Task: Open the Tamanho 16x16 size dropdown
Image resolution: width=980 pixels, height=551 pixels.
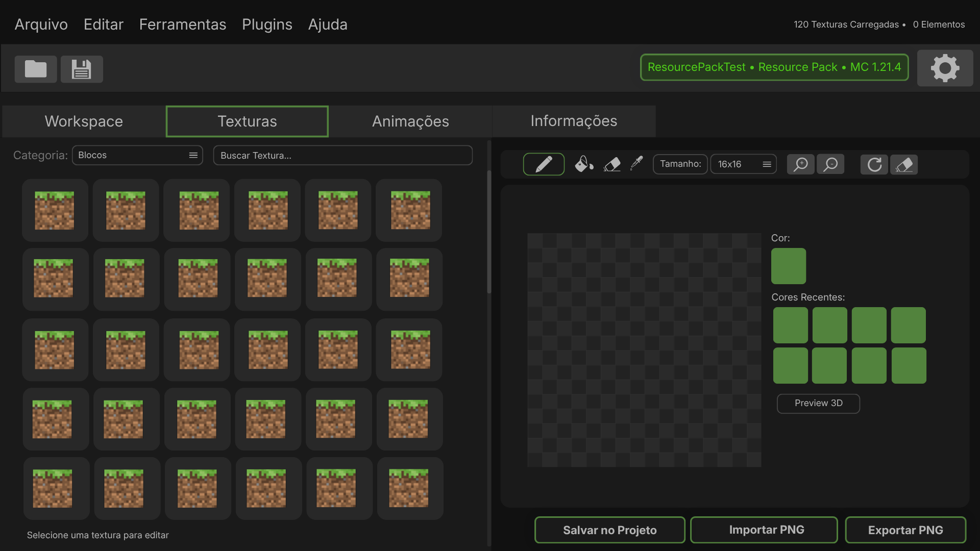Action: tap(743, 164)
